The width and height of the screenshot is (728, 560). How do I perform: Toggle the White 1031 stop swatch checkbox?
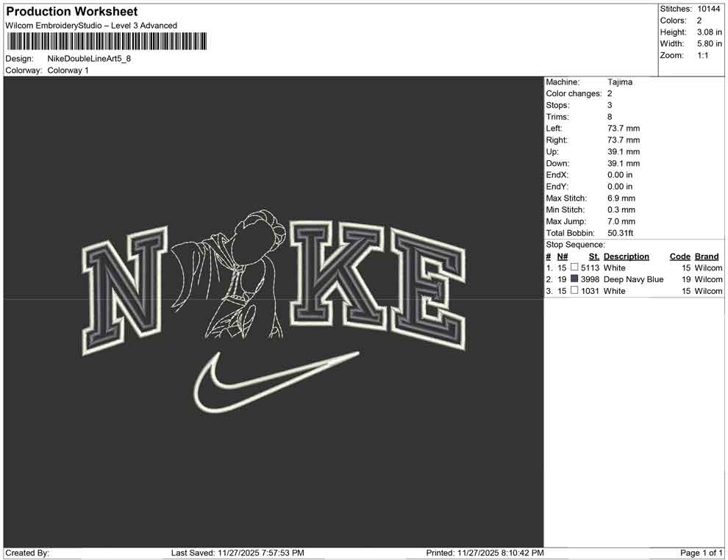tap(575, 290)
